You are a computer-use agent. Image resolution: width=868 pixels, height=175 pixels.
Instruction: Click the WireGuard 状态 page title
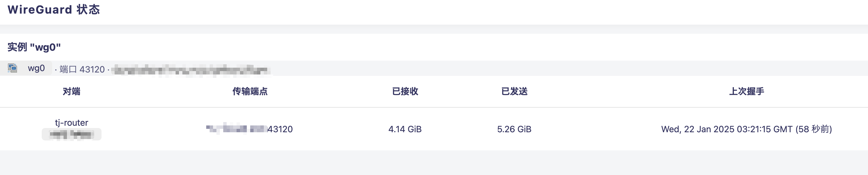point(54,10)
